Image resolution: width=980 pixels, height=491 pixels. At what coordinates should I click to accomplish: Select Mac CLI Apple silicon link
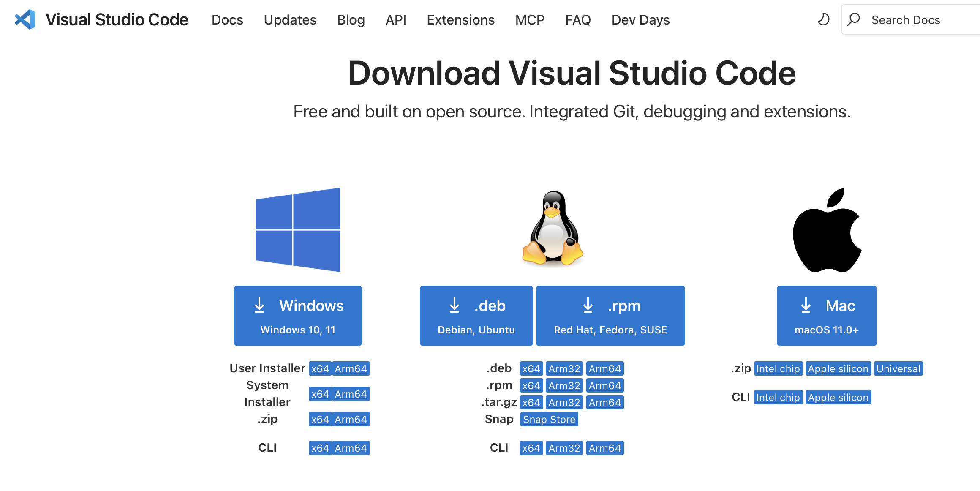(838, 397)
